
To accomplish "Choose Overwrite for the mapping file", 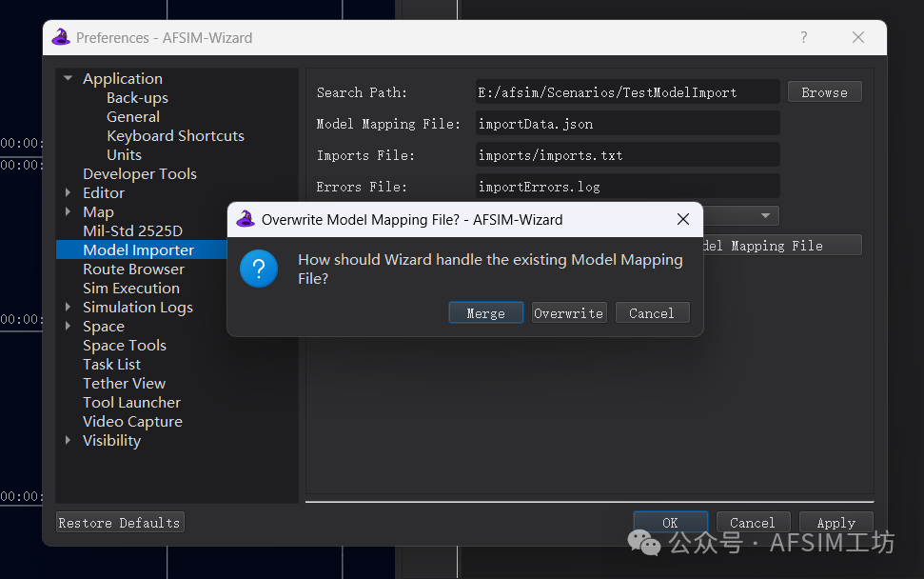I will (569, 312).
